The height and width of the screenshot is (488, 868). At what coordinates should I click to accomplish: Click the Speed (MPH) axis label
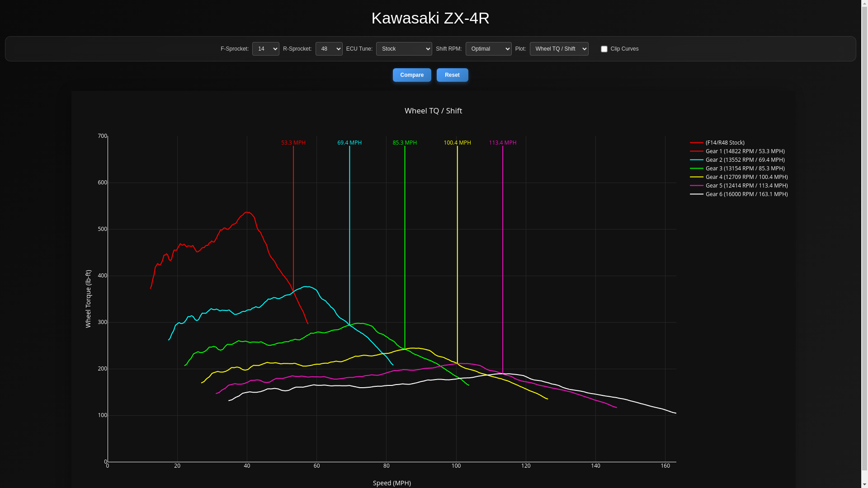[x=392, y=483]
